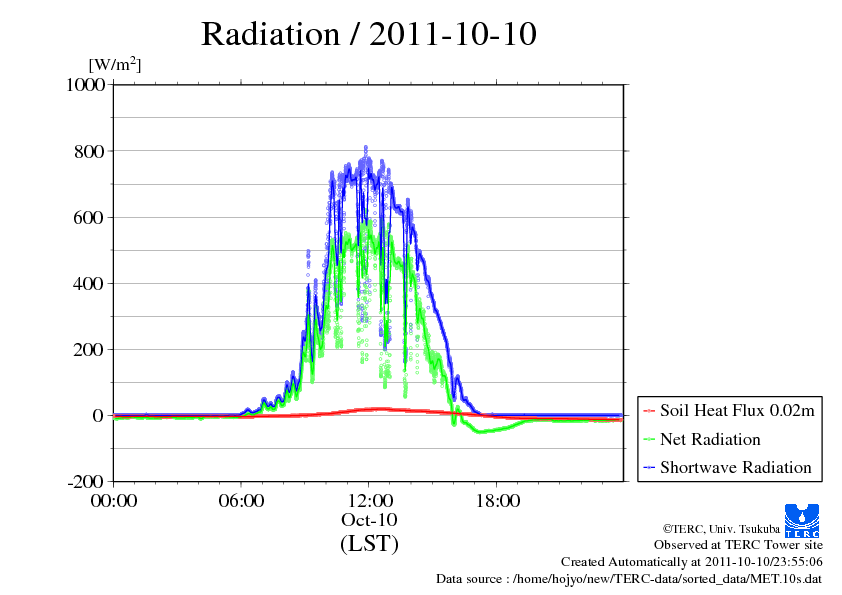Click the '200' y-axis label
Screen dimensions: 842x595
[89, 350]
